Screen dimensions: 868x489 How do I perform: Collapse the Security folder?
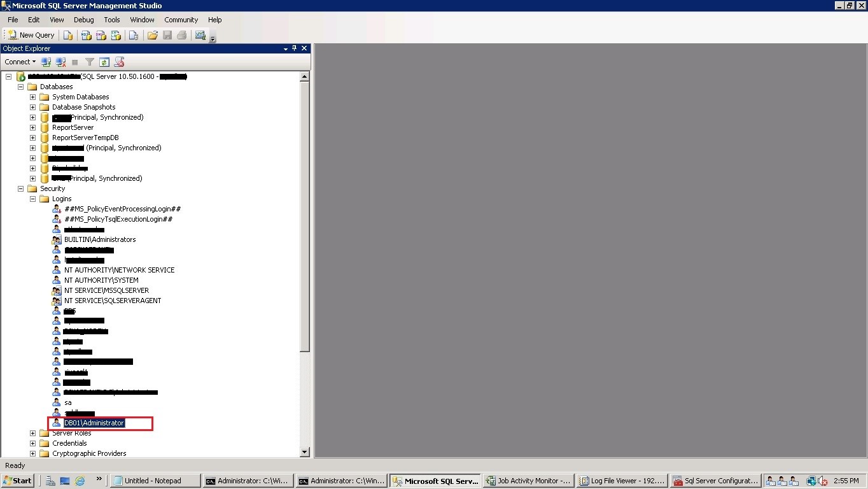click(20, 188)
